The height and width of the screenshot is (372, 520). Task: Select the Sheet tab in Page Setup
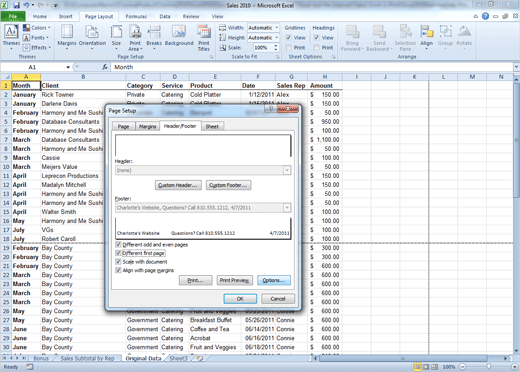click(x=212, y=126)
